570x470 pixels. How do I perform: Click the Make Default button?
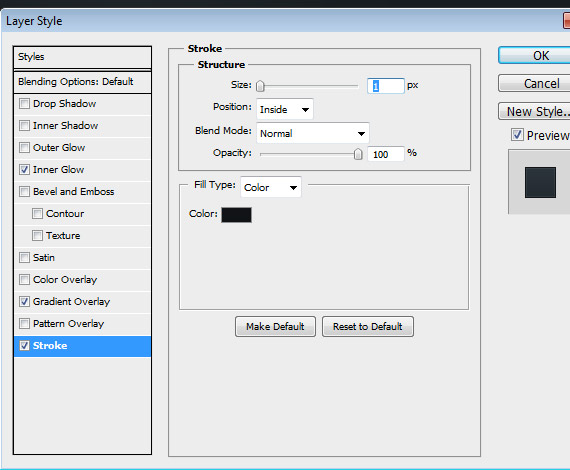pyautogui.click(x=275, y=326)
